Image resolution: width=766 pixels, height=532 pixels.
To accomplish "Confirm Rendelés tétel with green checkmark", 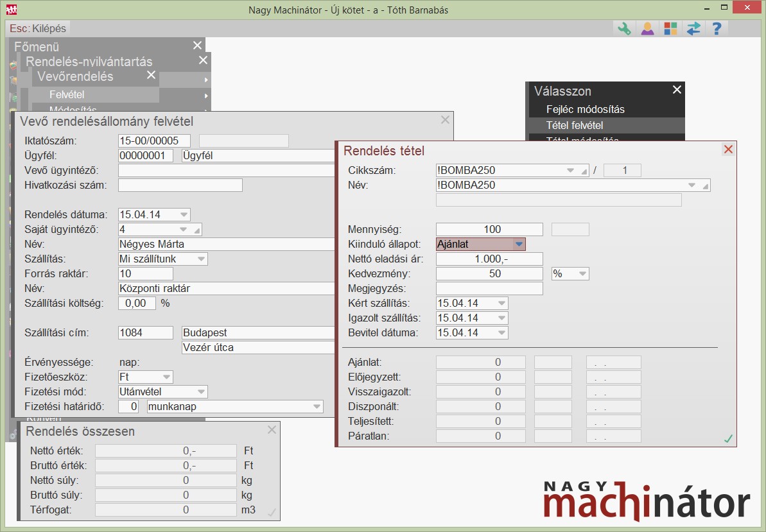I will (728, 439).
